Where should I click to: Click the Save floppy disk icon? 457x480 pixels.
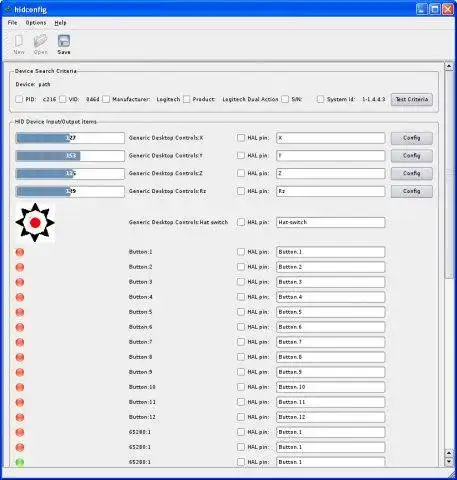tap(64, 41)
